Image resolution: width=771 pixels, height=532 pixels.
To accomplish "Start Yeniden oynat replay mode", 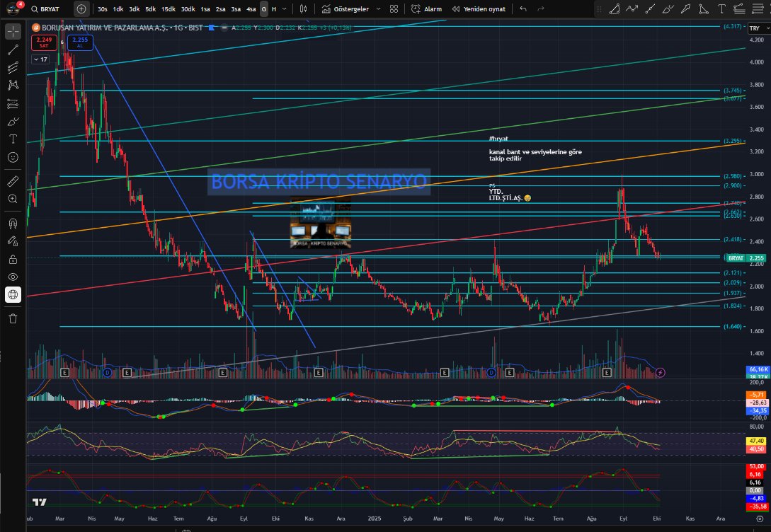I will tap(479, 8).
